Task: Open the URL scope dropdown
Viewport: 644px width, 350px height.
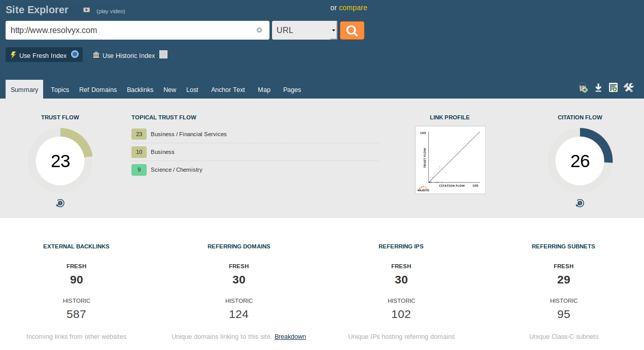Action: coord(304,30)
